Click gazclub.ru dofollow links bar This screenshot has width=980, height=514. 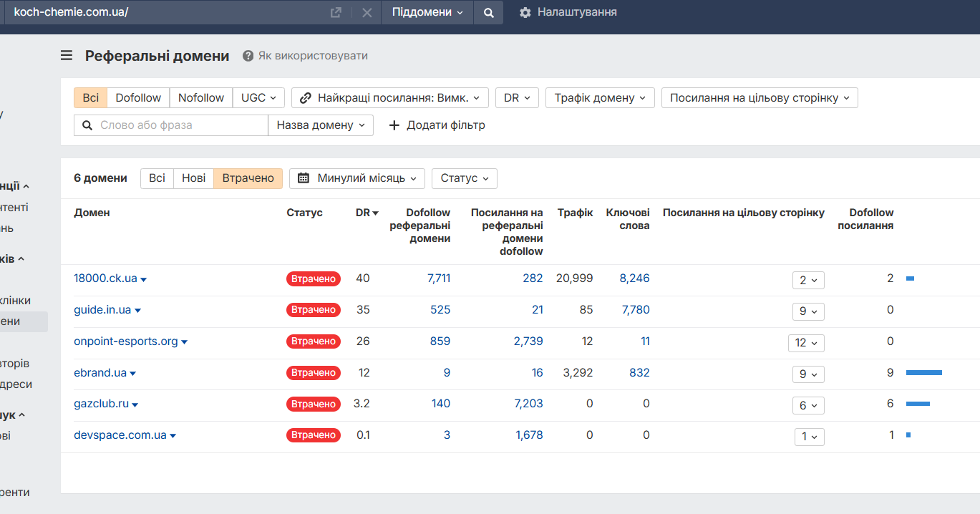[x=918, y=404]
